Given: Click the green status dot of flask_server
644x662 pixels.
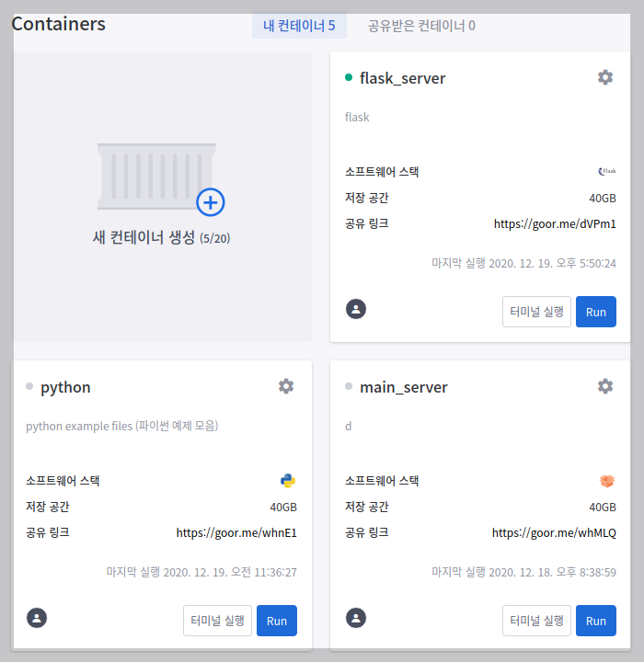Looking at the screenshot, I should pyautogui.click(x=349, y=77).
